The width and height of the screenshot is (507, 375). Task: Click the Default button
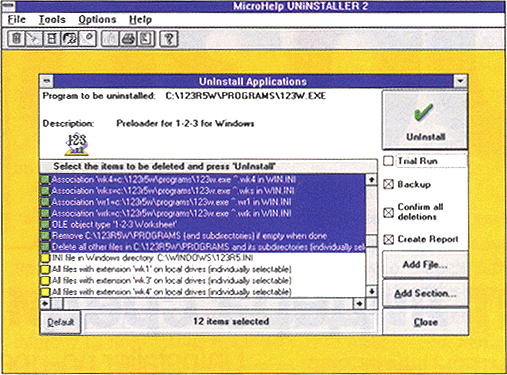point(60,322)
